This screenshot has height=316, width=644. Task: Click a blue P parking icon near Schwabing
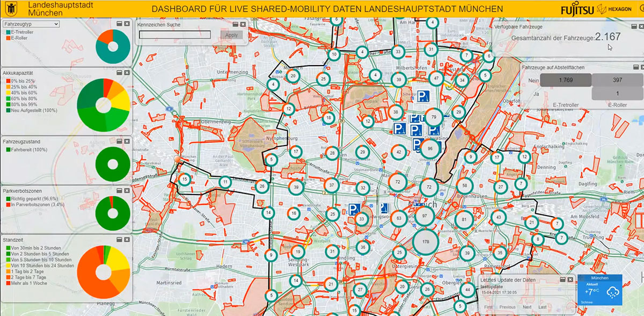[401, 128]
